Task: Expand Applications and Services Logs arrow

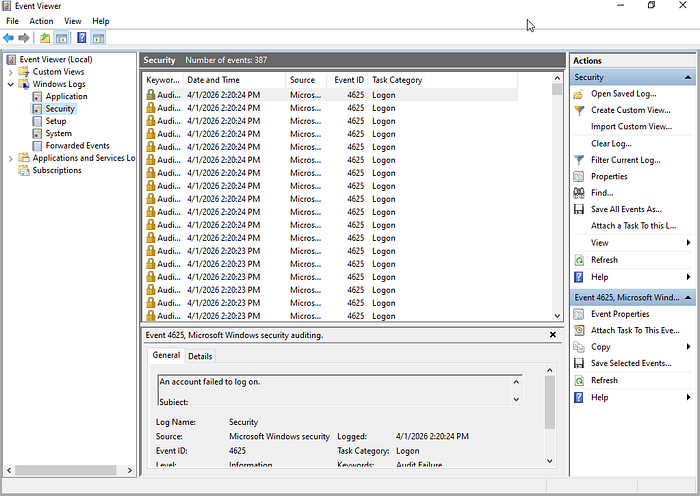Action: 11,158
